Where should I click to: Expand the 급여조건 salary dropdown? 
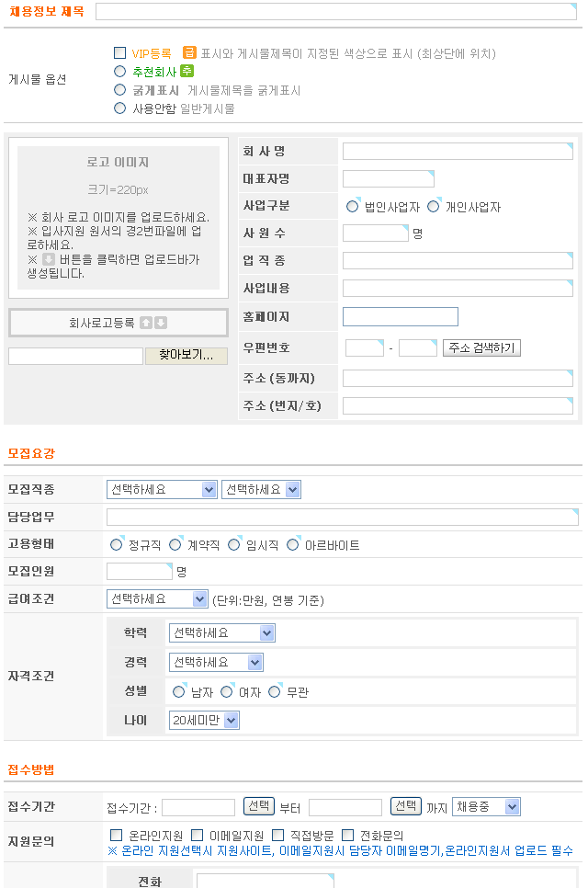[x=158, y=599]
